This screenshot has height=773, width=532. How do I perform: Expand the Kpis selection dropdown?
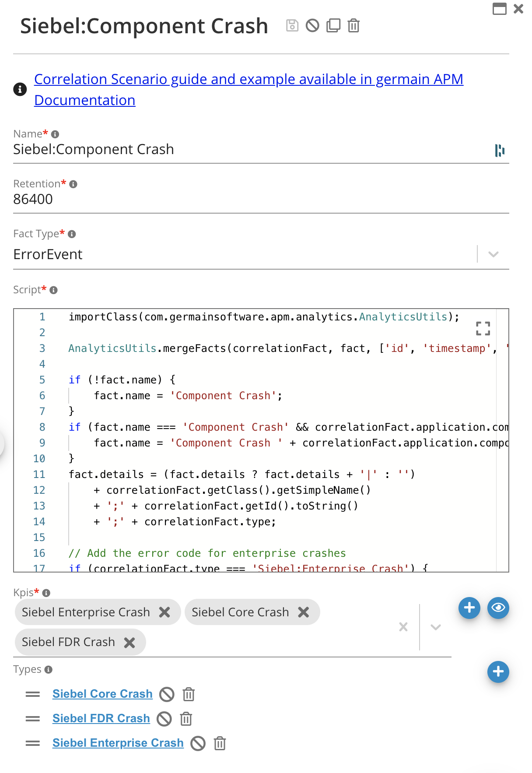[435, 627]
